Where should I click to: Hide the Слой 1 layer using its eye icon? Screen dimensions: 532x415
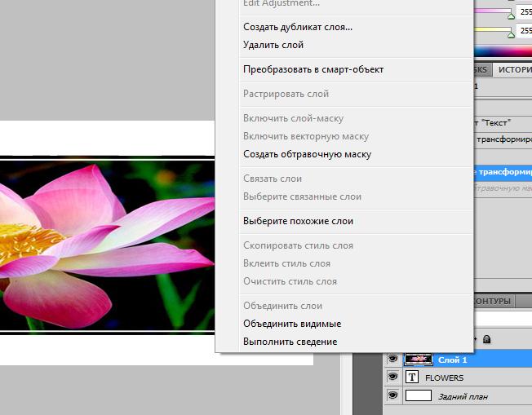click(x=392, y=360)
